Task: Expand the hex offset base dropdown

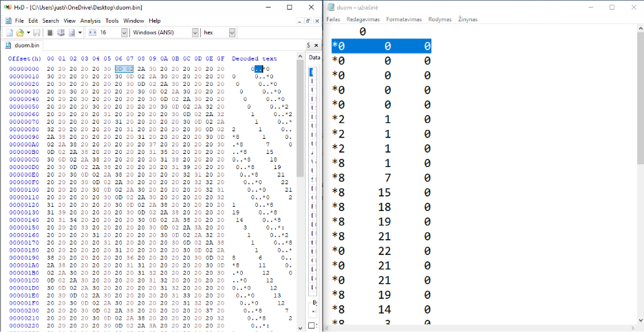Action: click(x=232, y=32)
